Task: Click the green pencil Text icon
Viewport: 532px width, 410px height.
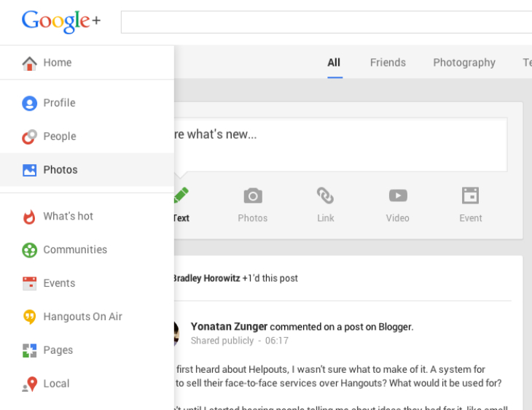Action: [x=181, y=195]
